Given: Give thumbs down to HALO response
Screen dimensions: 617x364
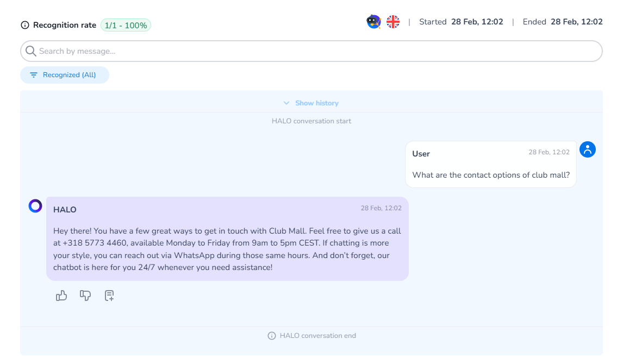Looking at the screenshot, I should (x=85, y=296).
